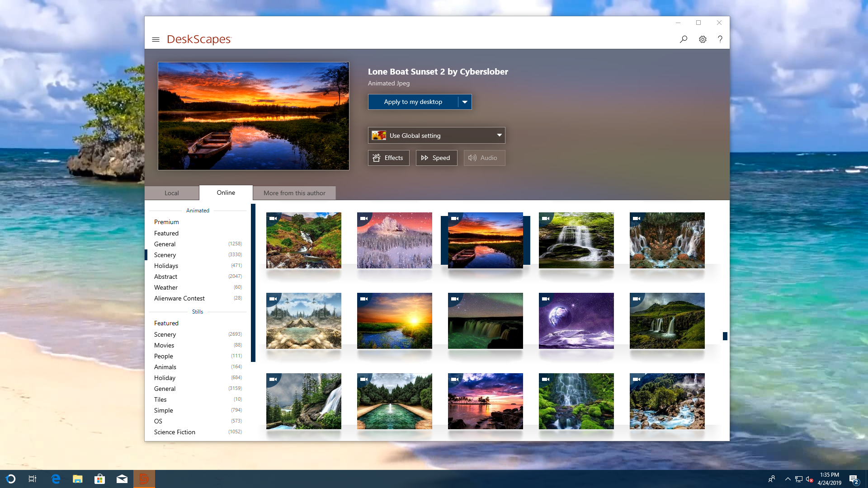This screenshot has width=868, height=488.
Task: Open the Speed settings
Action: pos(436,158)
